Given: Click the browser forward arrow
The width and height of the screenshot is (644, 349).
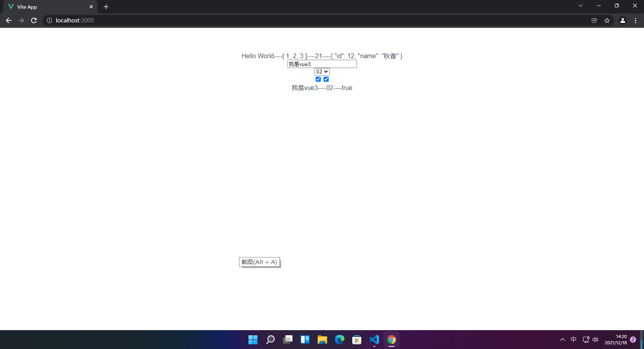Looking at the screenshot, I should pos(21,20).
